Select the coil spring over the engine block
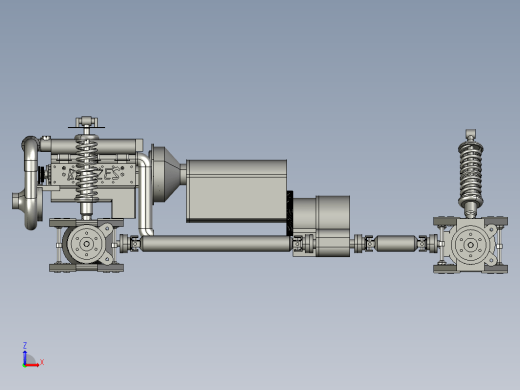Screen dimensions: 520x390 click(x=87, y=168)
